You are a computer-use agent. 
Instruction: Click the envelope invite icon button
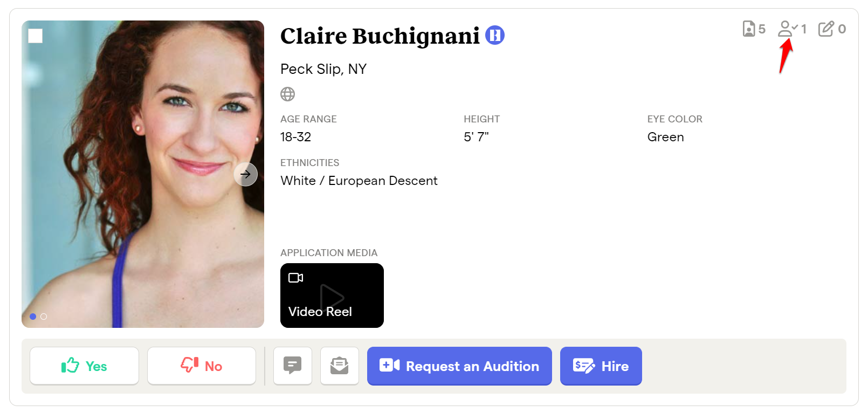point(340,366)
